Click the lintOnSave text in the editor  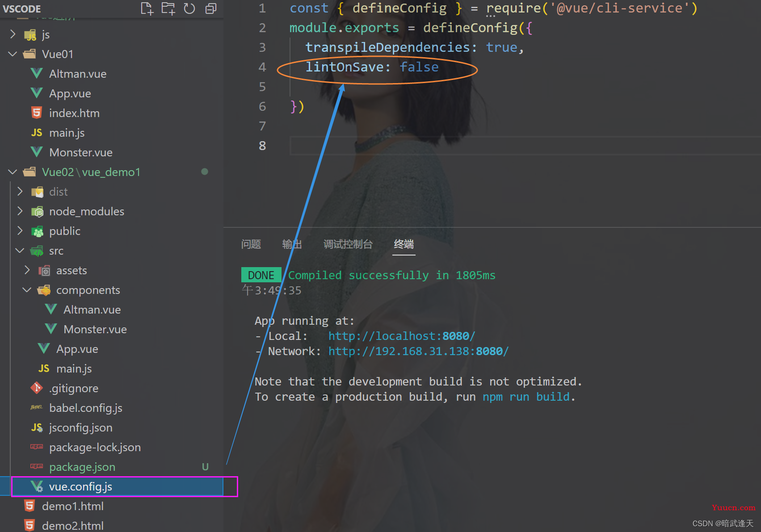pyautogui.click(x=344, y=67)
